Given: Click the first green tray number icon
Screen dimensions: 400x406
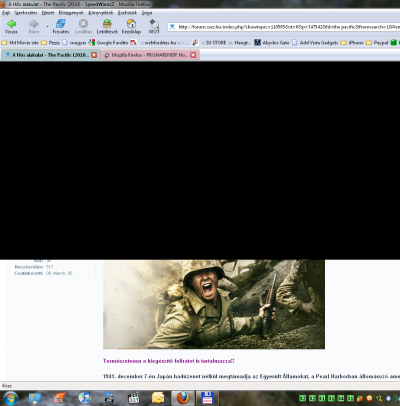Looking at the screenshot, I should (x=302, y=398).
